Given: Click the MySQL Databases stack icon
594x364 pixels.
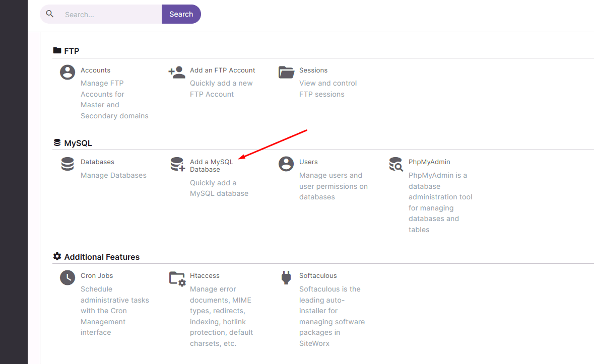Looking at the screenshot, I should click(68, 164).
